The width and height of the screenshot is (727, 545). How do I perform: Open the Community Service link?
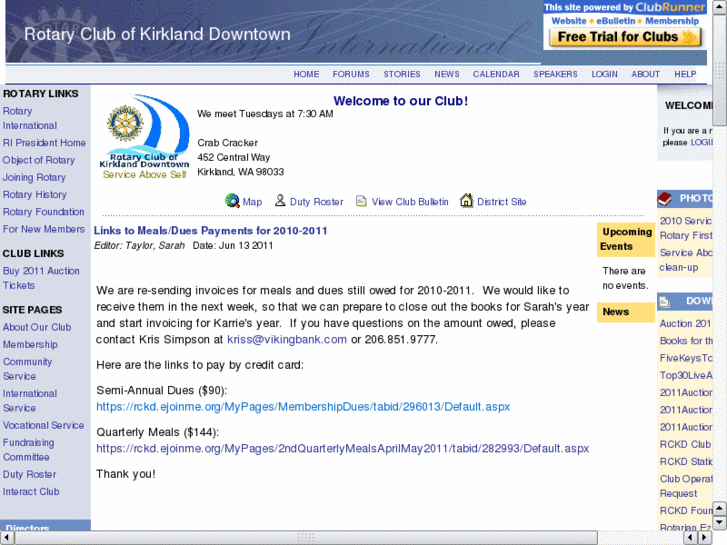pos(27,369)
